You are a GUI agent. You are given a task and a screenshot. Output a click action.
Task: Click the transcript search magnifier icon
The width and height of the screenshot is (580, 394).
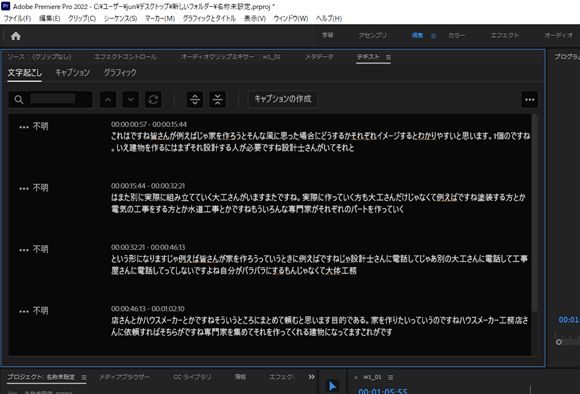pos(19,100)
